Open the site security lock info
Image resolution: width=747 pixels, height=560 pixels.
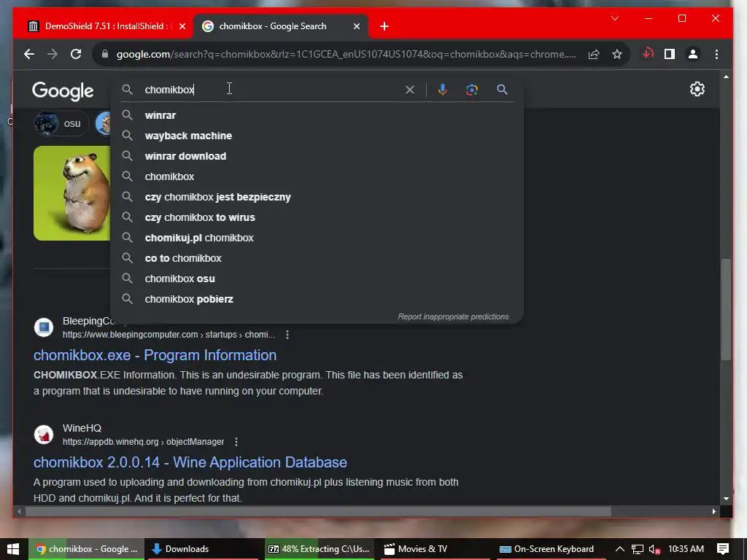105,54
